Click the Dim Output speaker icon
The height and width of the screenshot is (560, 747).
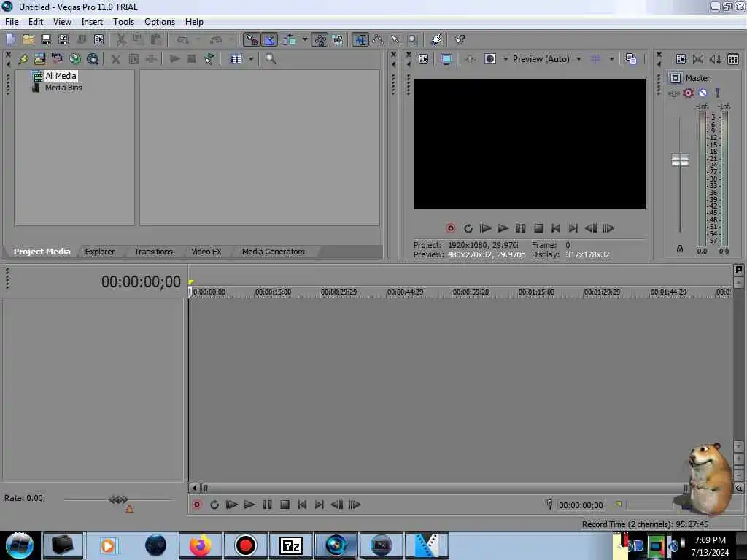point(715,59)
